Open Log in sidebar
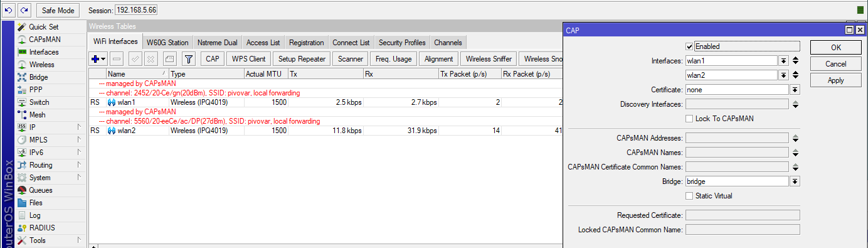The image size is (868, 248). 34,215
